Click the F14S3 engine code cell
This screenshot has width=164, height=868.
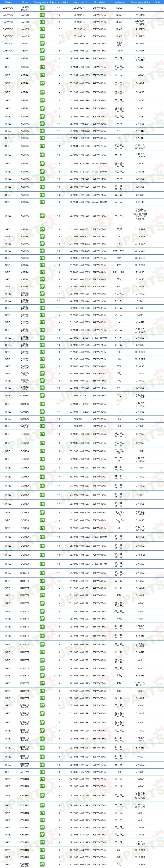(x=140, y=8)
